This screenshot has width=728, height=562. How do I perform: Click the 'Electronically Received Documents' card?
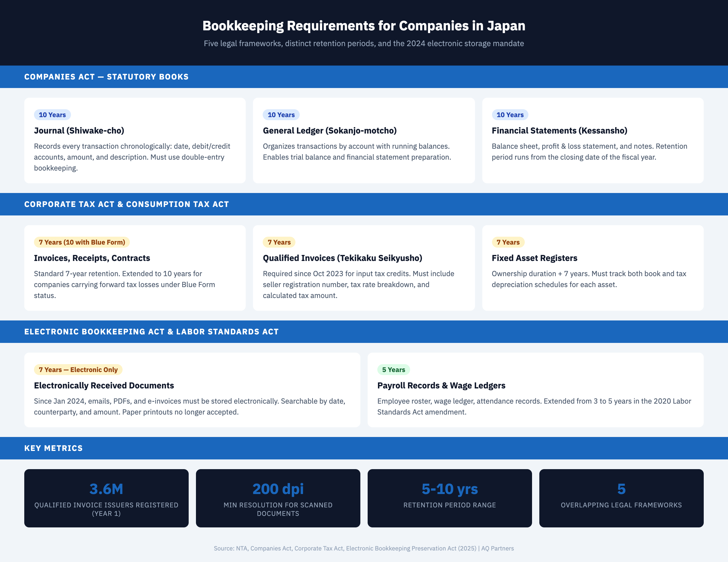point(192,390)
